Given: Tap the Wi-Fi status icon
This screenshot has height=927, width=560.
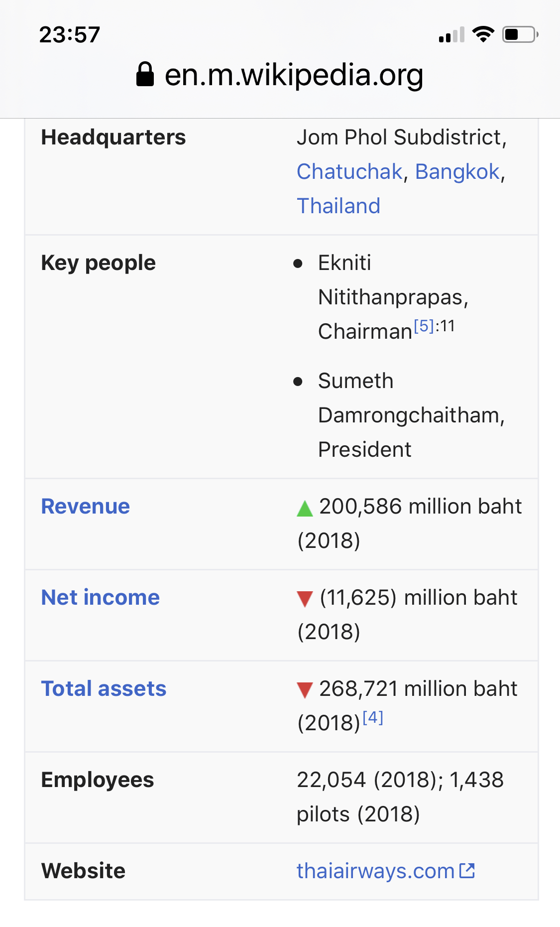Looking at the screenshot, I should click(x=483, y=34).
